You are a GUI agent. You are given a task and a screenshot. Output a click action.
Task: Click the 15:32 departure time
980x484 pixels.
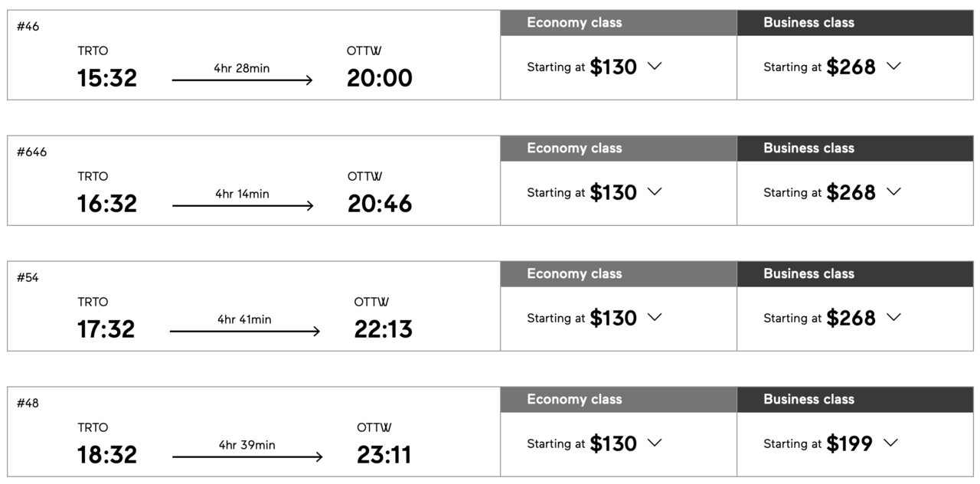coord(107,78)
